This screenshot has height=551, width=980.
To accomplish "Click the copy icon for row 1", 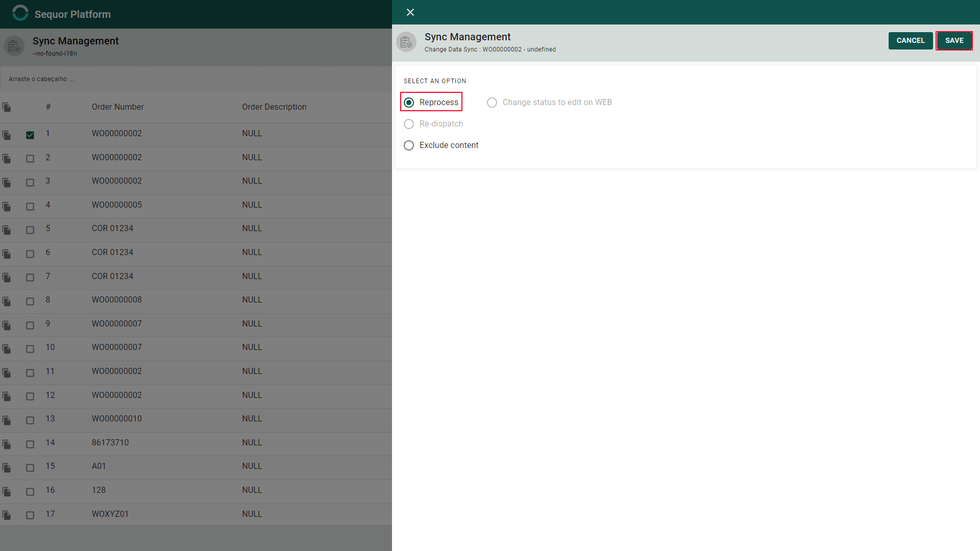I will [7, 135].
